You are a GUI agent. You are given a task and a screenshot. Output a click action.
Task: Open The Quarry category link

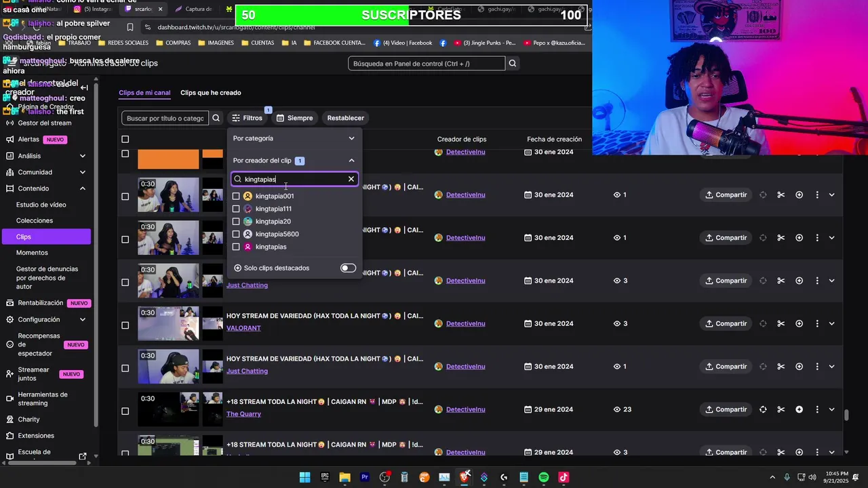pos(243,414)
